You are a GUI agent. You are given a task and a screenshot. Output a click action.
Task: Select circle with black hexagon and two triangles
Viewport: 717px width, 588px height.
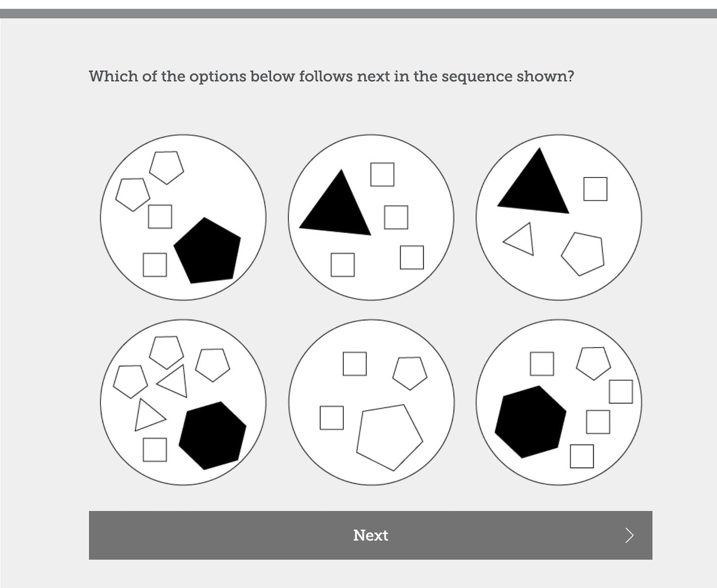pyautogui.click(x=183, y=402)
